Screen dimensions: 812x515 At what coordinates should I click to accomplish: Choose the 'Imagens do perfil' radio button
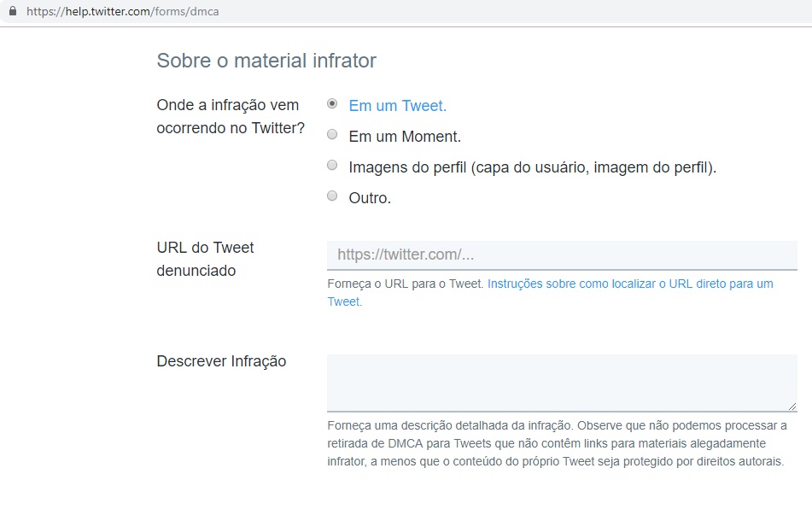tap(332, 166)
